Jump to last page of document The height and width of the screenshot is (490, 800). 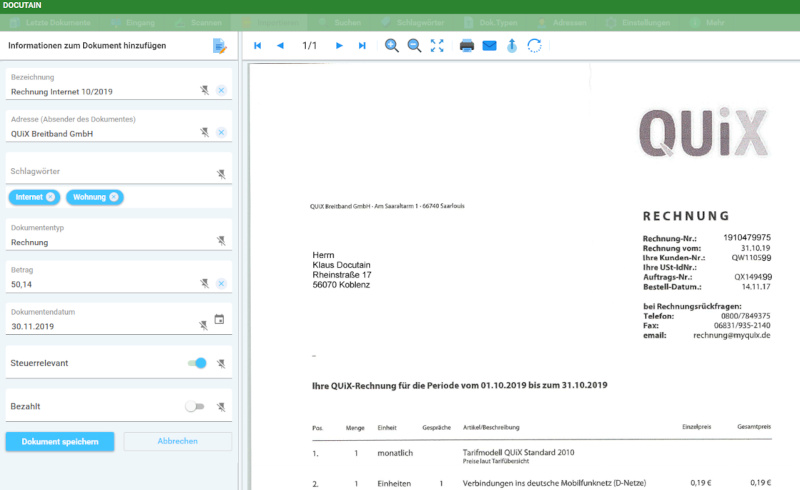pos(362,45)
